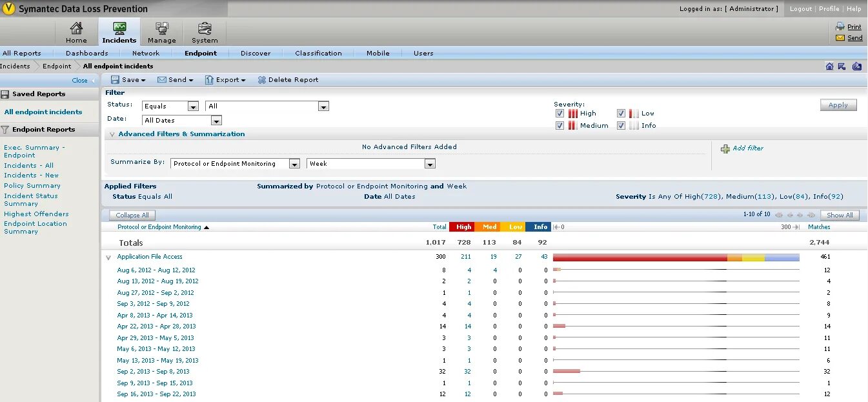Screen dimensions: 868x402
Task: Click the Collapse All button
Action: click(x=132, y=216)
